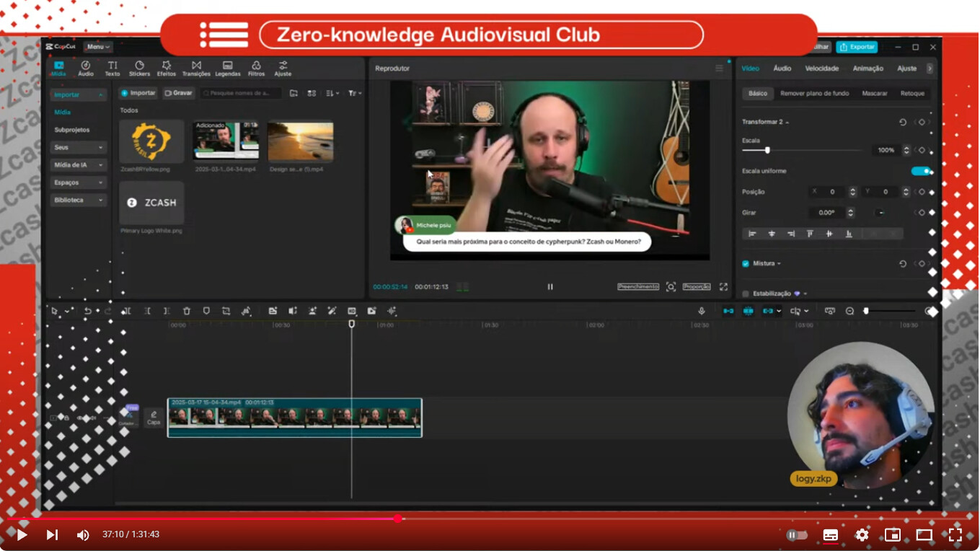Open the Filtros tab
This screenshot has width=980, height=551.
coord(256,69)
